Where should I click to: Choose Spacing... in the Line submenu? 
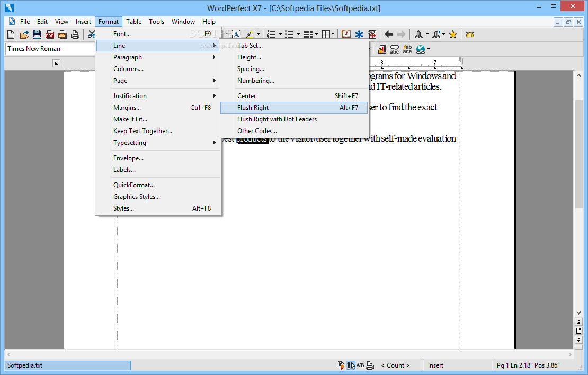pos(294,69)
